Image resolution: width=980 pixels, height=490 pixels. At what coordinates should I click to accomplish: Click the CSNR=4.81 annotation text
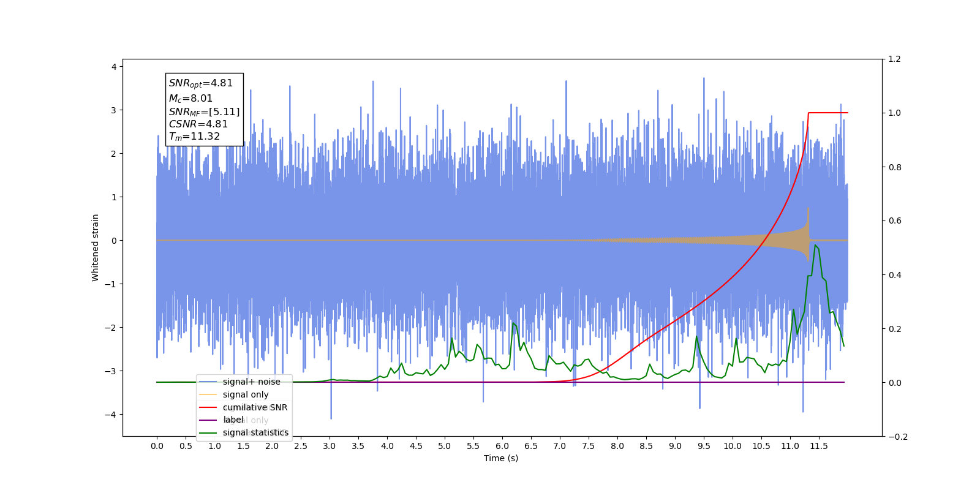pyautogui.click(x=198, y=124)
